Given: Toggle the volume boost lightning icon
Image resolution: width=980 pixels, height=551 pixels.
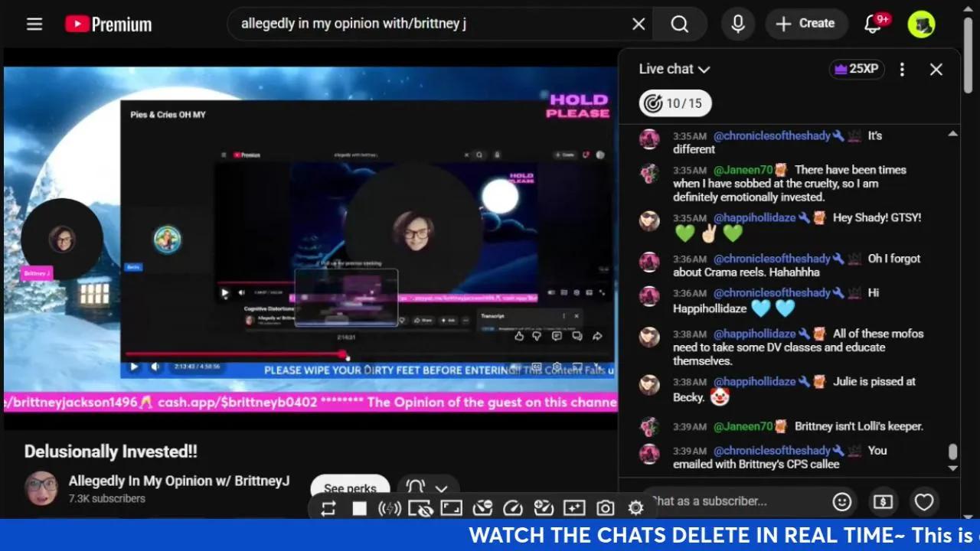Looking at the screenshot, I should 390,508.
